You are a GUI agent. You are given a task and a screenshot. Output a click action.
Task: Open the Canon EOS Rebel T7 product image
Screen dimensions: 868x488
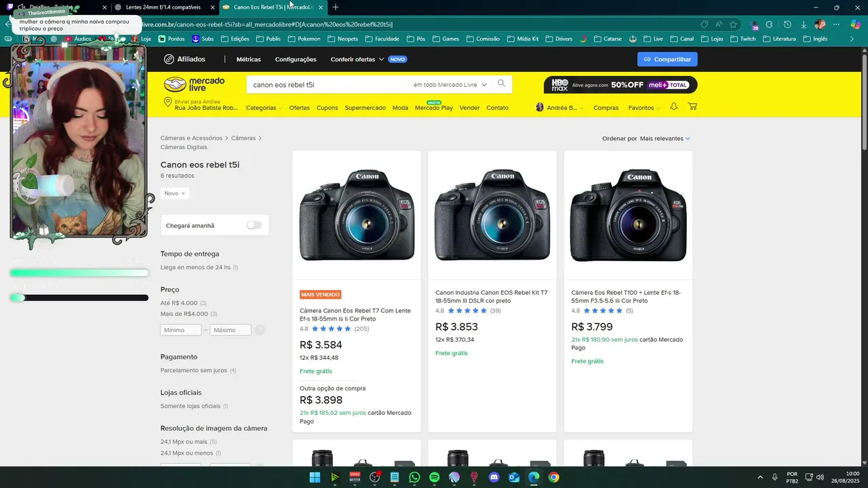coord(357,215)
